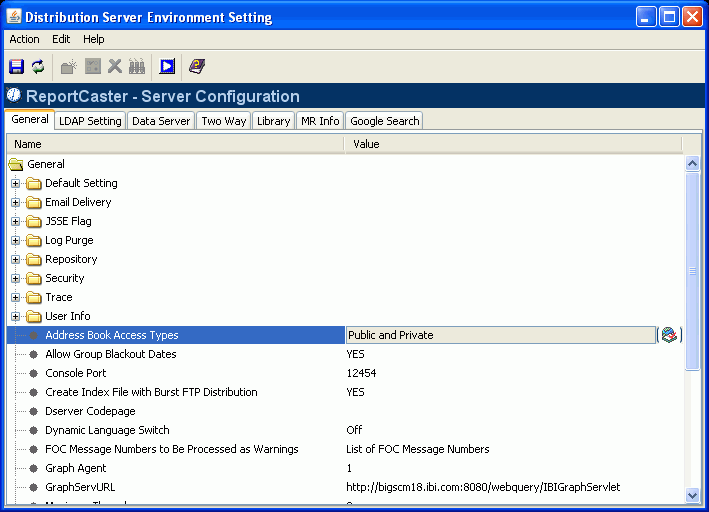Expand the Default Setting folder
The image size is (709, 512).
point(16,183)
